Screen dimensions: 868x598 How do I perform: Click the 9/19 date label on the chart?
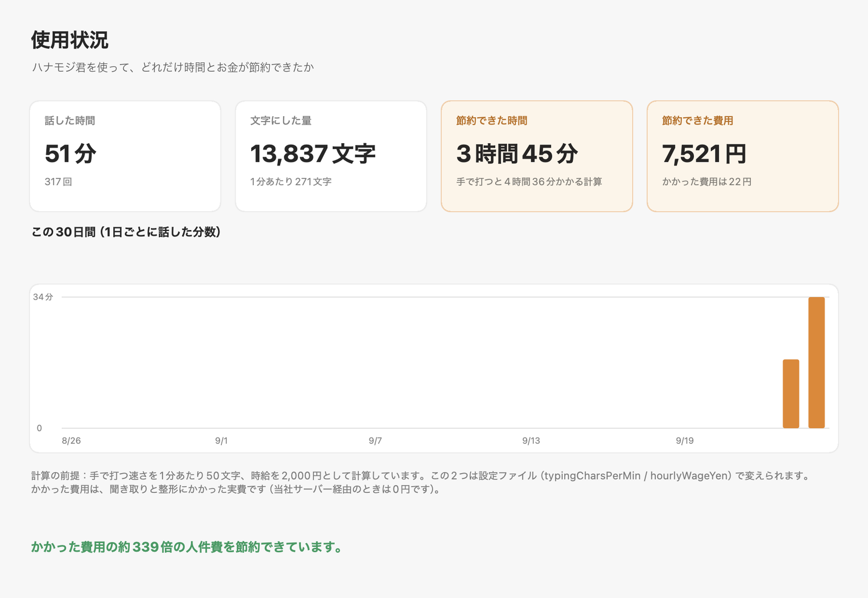[x=685, y=441]
